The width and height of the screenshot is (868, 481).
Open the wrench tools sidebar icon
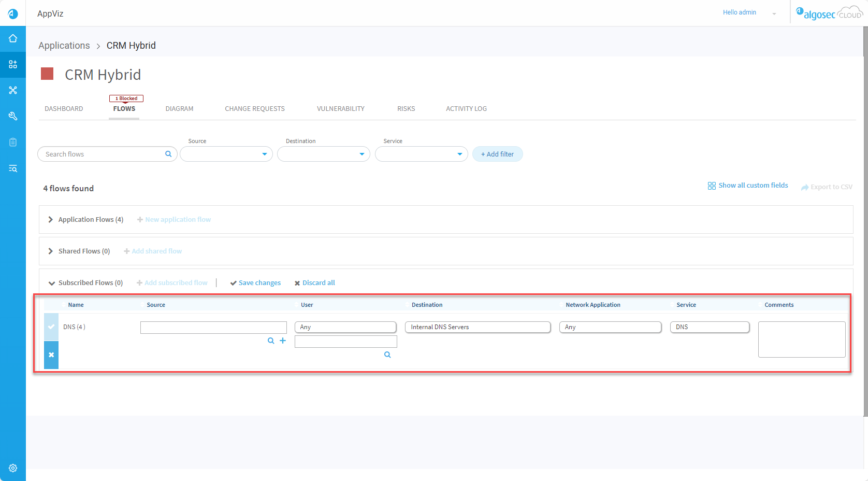pos(13,116)
